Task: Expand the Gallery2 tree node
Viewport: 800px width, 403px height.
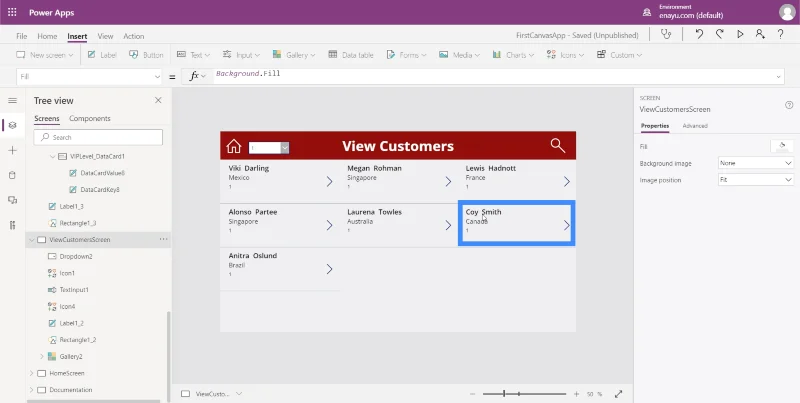Action: pyautogui.click(x=42, y=357)
